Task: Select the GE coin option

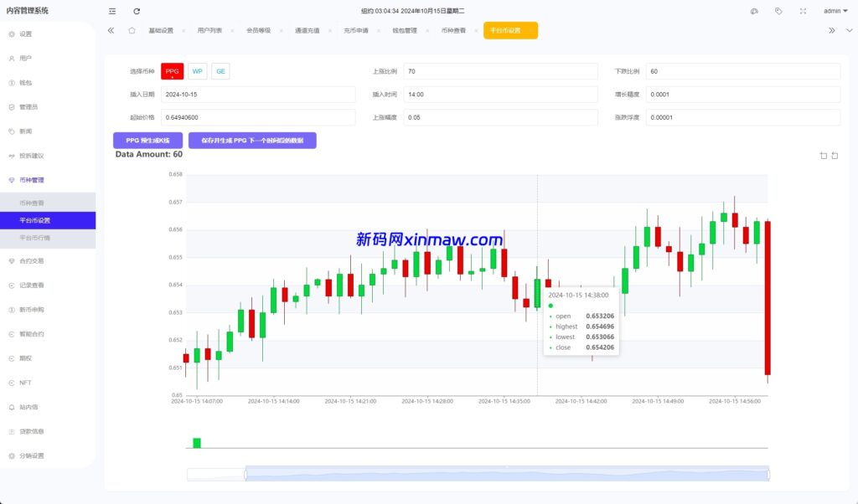Action: (x=220, y=71)
